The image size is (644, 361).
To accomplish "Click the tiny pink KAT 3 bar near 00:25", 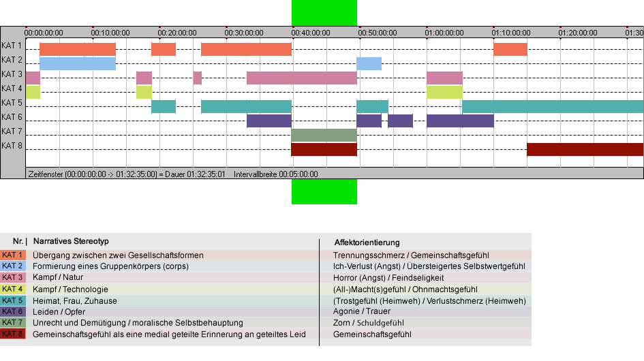I will pos(198,78).
